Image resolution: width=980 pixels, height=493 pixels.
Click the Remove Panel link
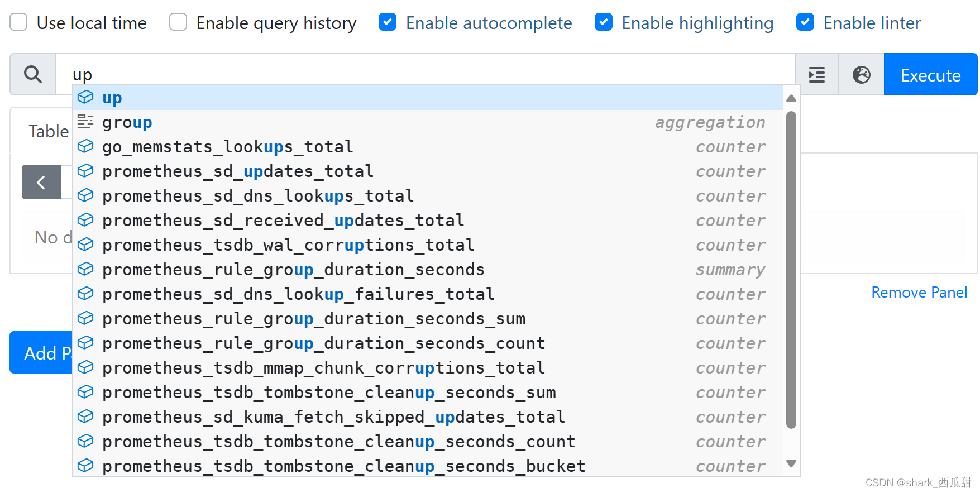tap(919, 293)
